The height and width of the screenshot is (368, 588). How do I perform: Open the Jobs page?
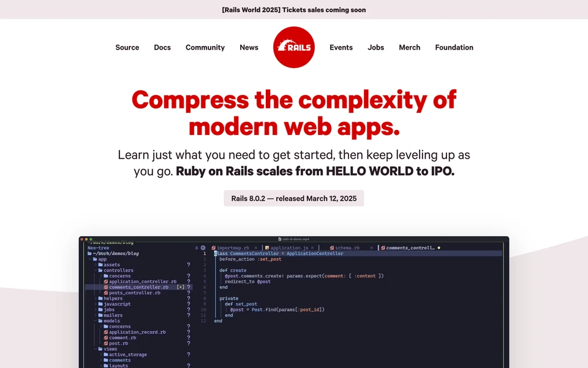[375, 47]
